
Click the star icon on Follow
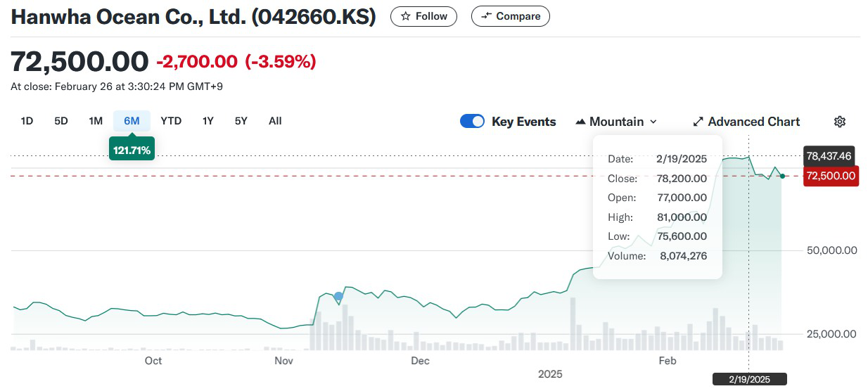(407, 16)
